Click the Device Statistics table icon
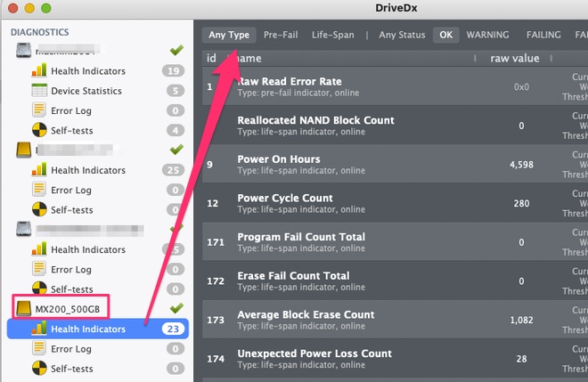Image resolution: width=588 pixels, height=382 pixels. point(39,91)
